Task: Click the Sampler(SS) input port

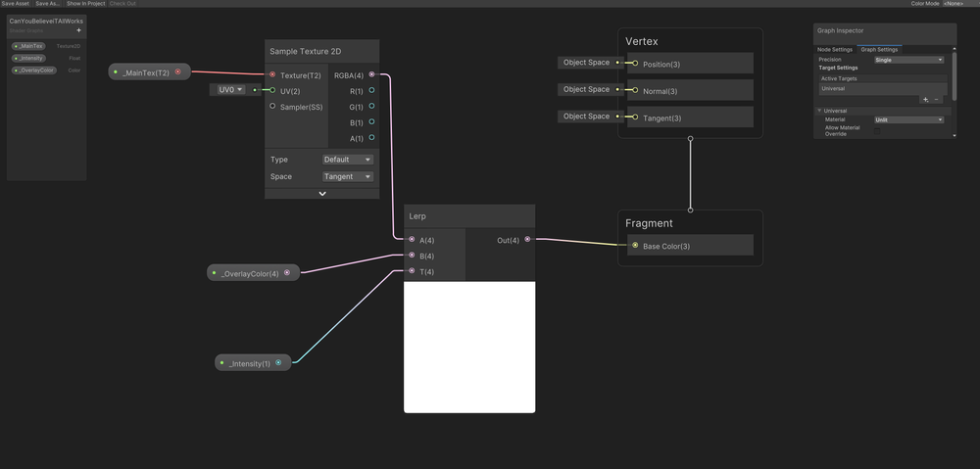Action: (272, 106)
